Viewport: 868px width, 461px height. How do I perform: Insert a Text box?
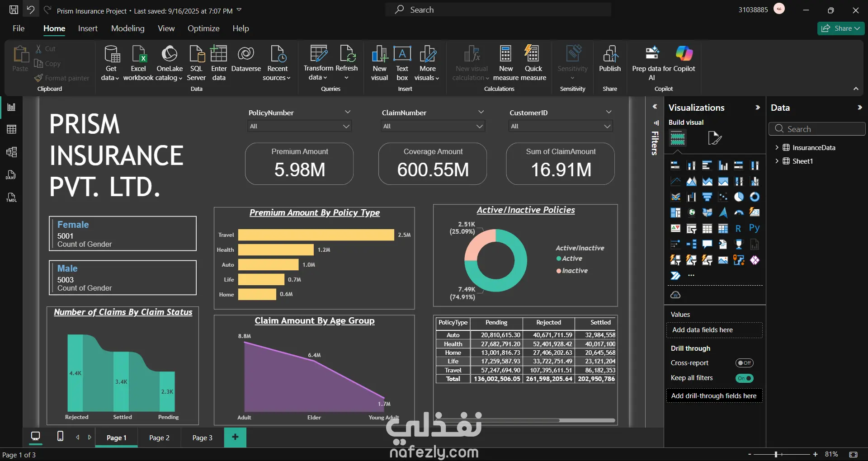point(402,63)
